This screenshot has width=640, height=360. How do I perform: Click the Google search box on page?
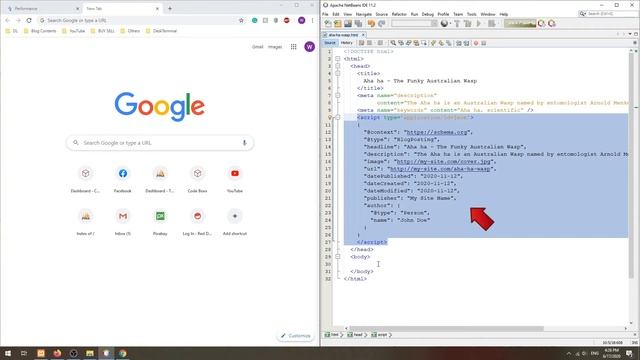point(160,143)
